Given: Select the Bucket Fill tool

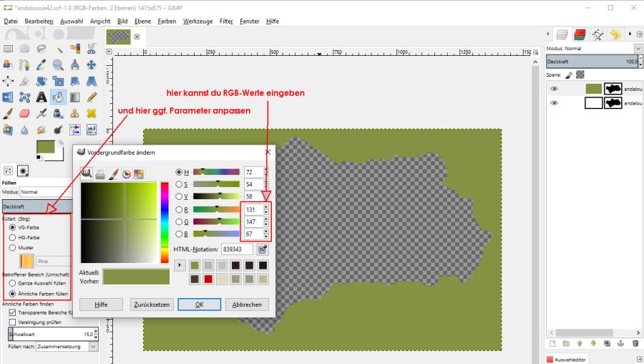Looking at the screenshot, I should click(x=59, y=97).
